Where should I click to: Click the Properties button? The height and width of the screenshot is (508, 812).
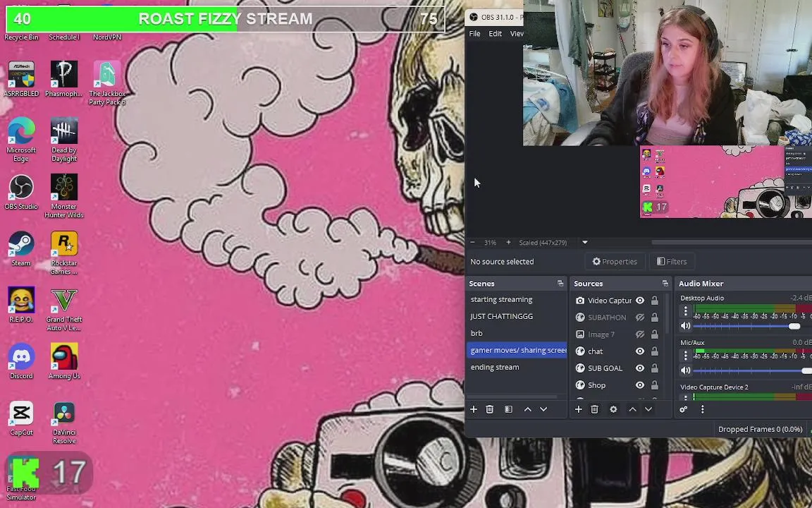[x=615, y=262]
